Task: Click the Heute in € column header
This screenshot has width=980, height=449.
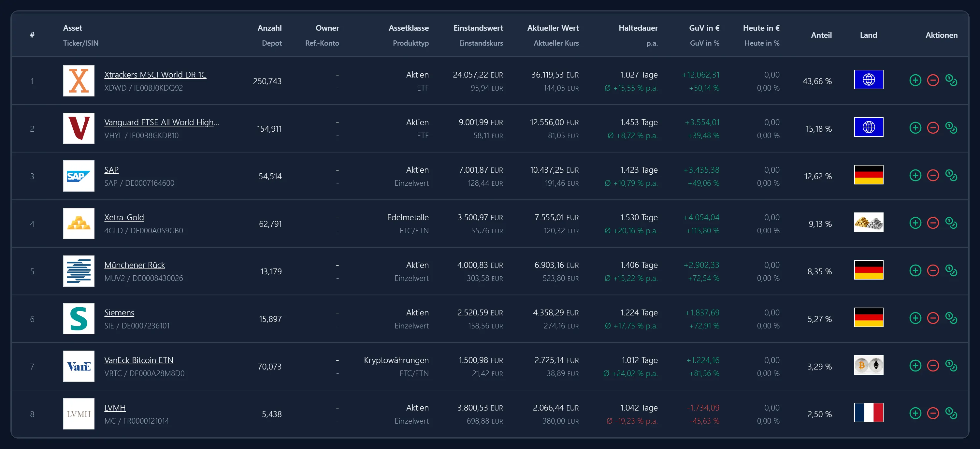Action: 761,28
